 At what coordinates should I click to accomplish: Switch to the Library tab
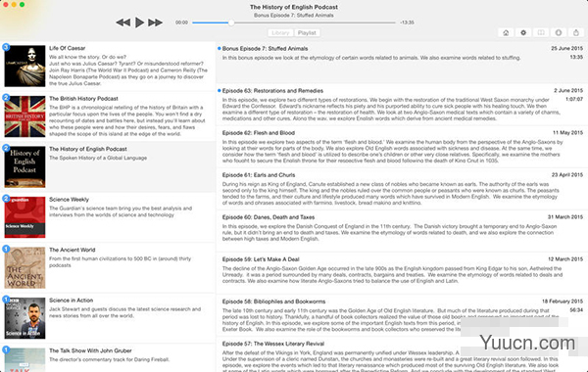[x=280, y=33]
